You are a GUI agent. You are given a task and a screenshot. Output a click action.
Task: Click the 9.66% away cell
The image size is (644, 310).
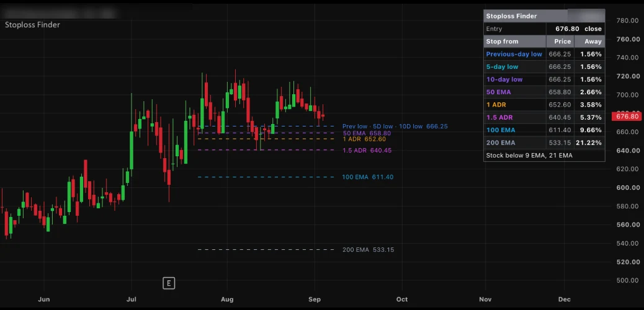pyautogui.click(x=591, y=130)
